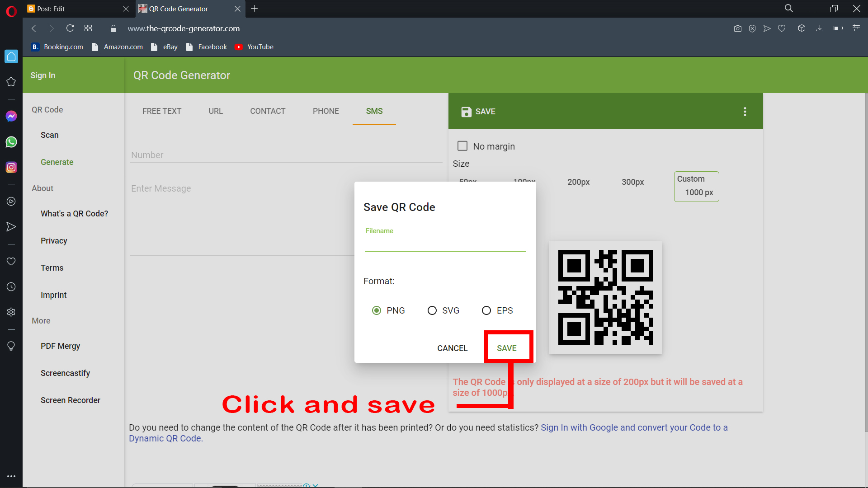868x488 pixels.
Task: Capture a snapshot with the camera icon
Action: [738, 28]
